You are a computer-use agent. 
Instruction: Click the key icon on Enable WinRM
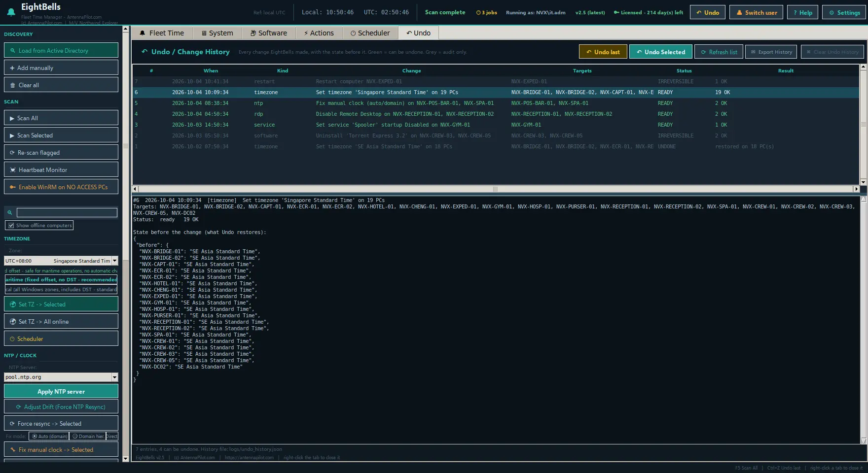pos(13,187)
